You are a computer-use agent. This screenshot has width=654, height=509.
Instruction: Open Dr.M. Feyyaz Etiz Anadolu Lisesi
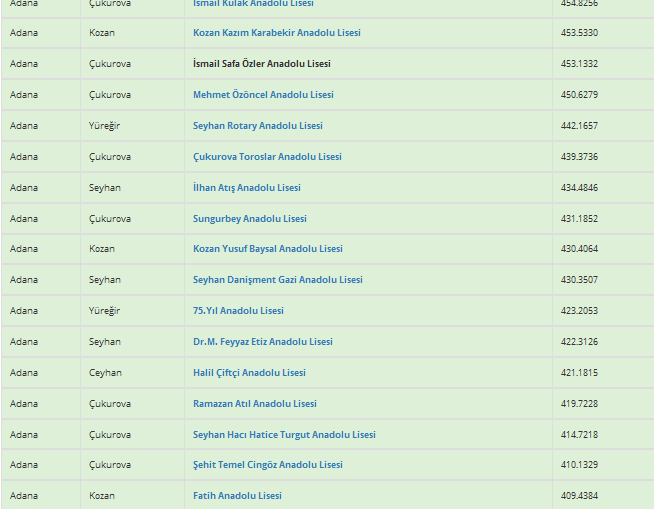point(262,342)
